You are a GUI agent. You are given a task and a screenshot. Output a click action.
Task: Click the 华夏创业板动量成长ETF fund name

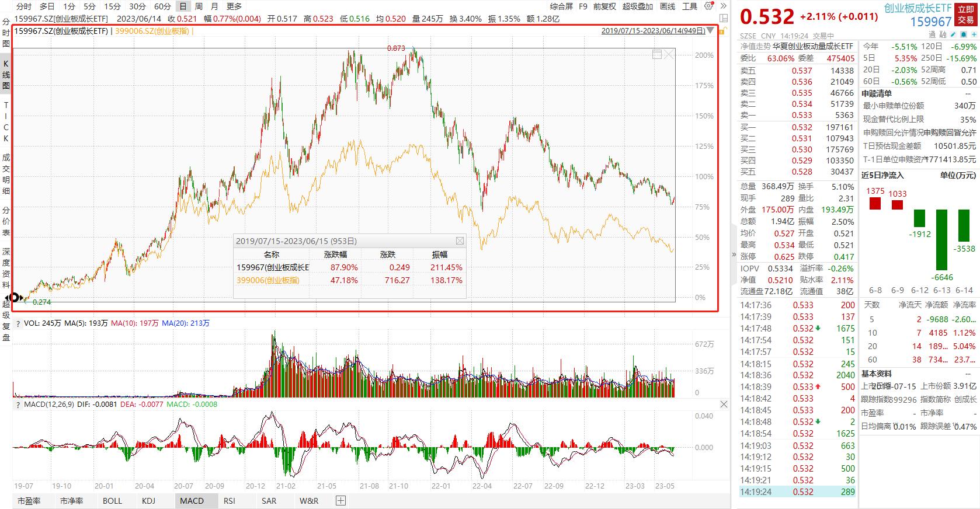pos(813,46)
